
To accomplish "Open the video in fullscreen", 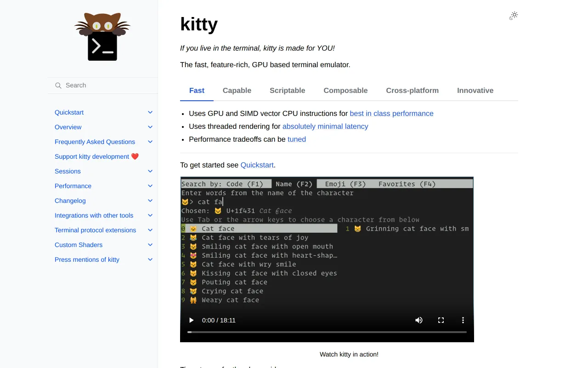I will click(x=441, y=320).
